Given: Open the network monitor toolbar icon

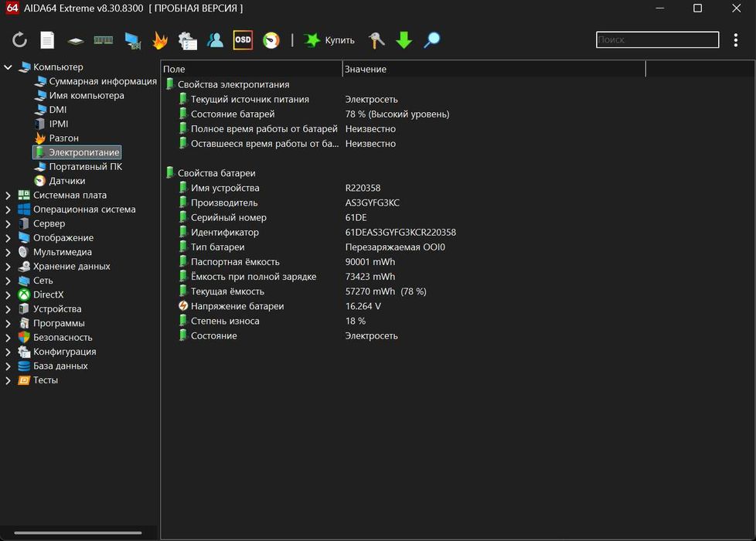Looking at the screenshot, I should pos(132,41).
